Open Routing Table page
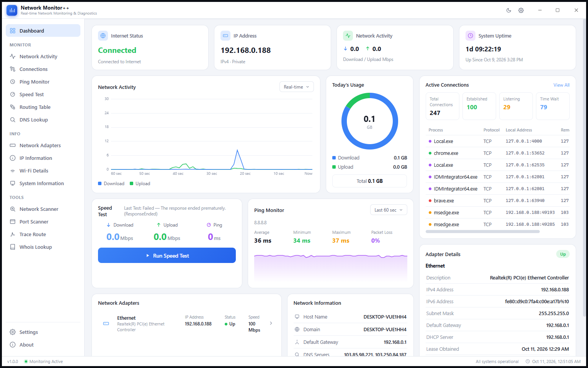Screen dimensions: 588x368 (43, 107)
